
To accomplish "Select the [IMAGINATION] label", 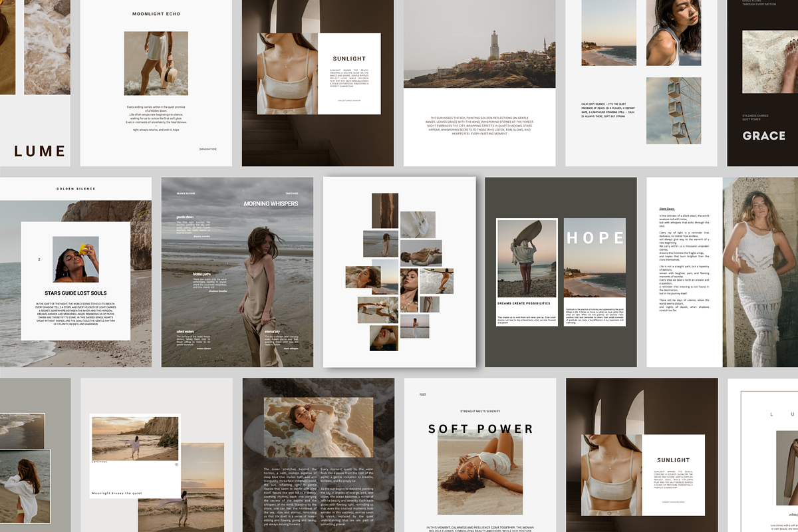I will [207, 148].
